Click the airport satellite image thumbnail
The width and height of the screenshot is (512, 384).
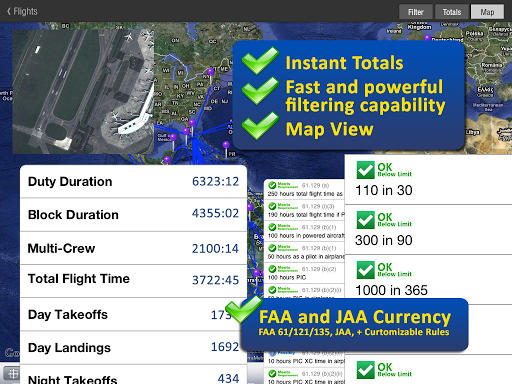(x=83, y=92)
